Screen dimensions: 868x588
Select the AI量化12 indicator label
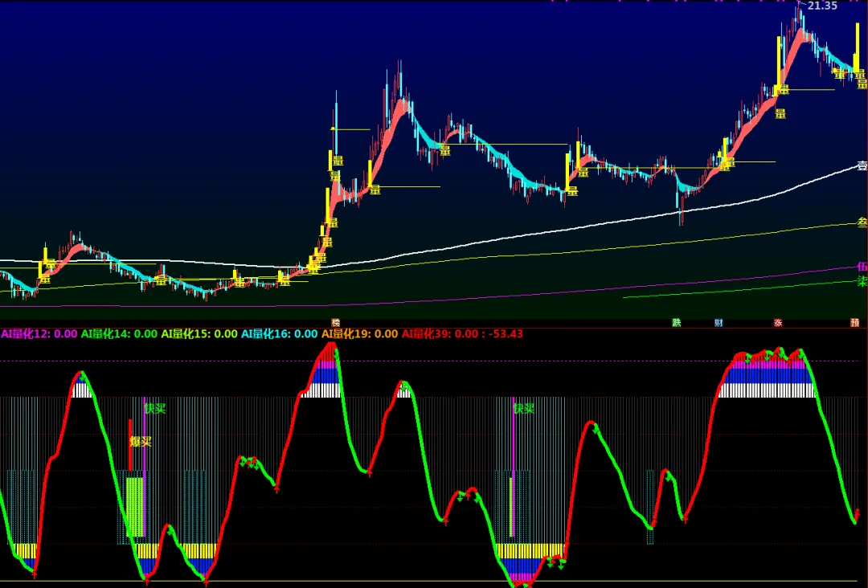(39, 333)
